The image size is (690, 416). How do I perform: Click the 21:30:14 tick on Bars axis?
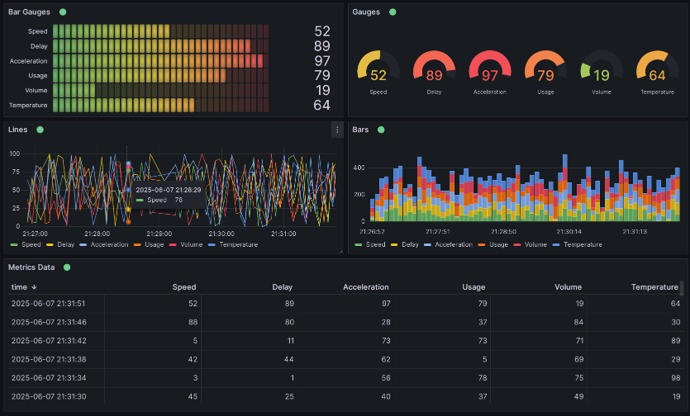click(569, 232)
